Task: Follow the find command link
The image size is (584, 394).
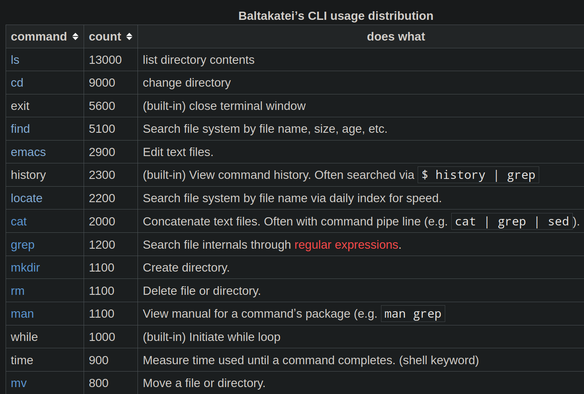Action: coord(20,129)
